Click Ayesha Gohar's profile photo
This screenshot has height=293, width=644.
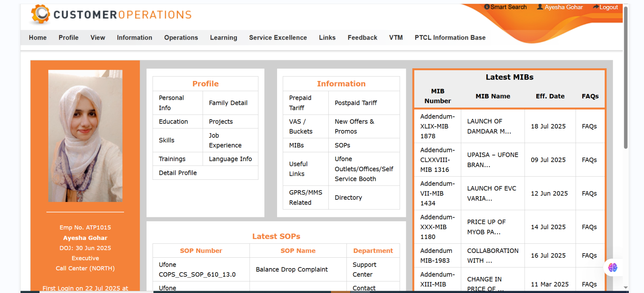pos(85,136)
